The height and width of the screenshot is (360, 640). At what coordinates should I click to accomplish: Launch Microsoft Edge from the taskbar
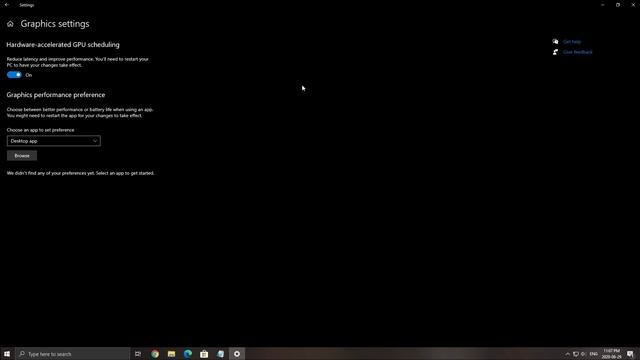point(188,354)
